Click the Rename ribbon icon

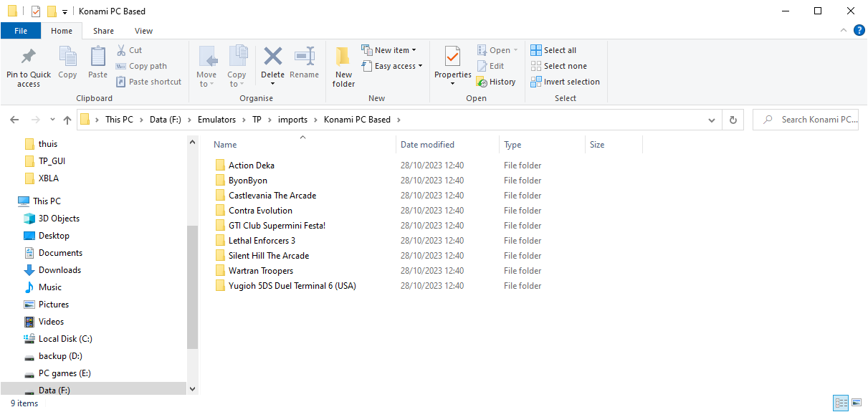coord(305,56)
